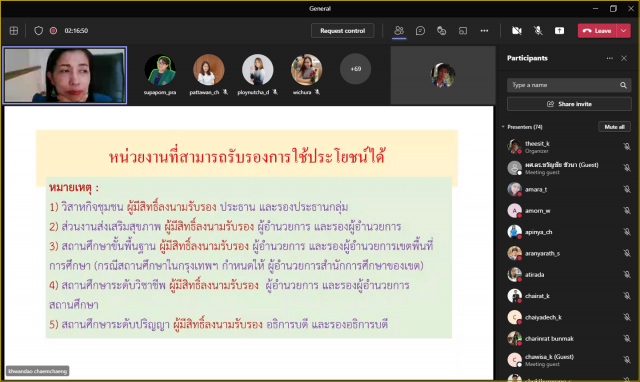This screenshot has height=382, width=640.
Task: Open the Leave button dropdown arrow
Action: pyautogui.click(x=624, y=31)
